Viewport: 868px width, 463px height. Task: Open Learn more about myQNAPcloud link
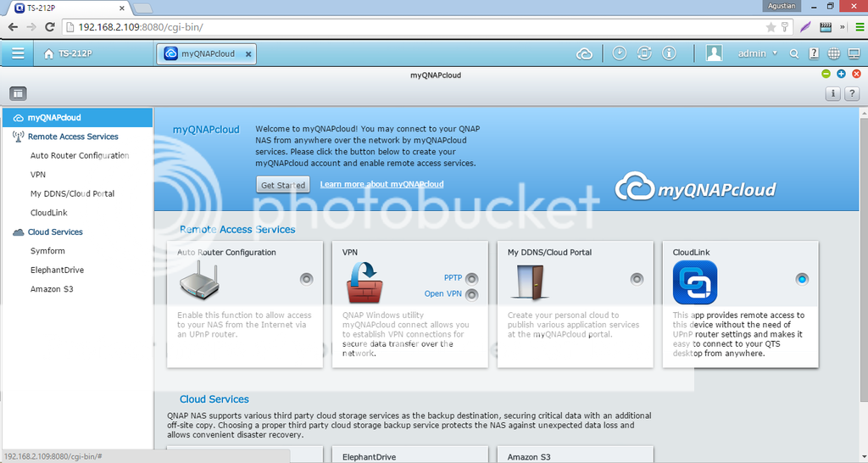[x=381, y=184]
